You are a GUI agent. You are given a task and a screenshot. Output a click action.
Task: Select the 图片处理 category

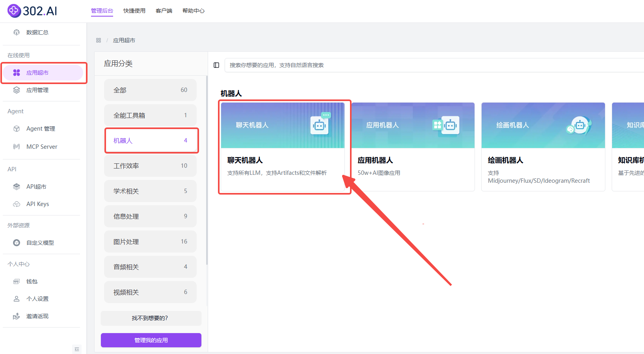click(150, 242)
